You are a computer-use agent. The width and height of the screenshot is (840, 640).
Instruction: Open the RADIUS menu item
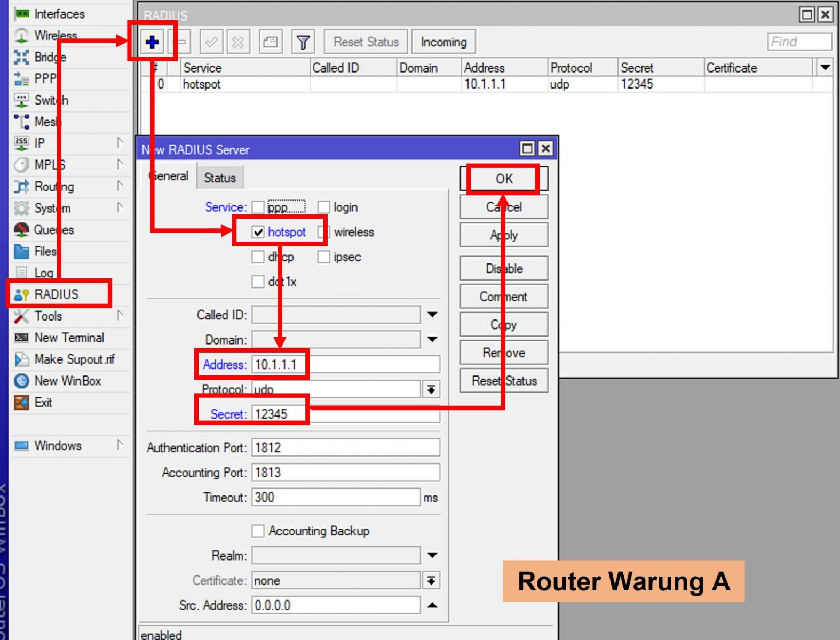(x=56, y=294)
